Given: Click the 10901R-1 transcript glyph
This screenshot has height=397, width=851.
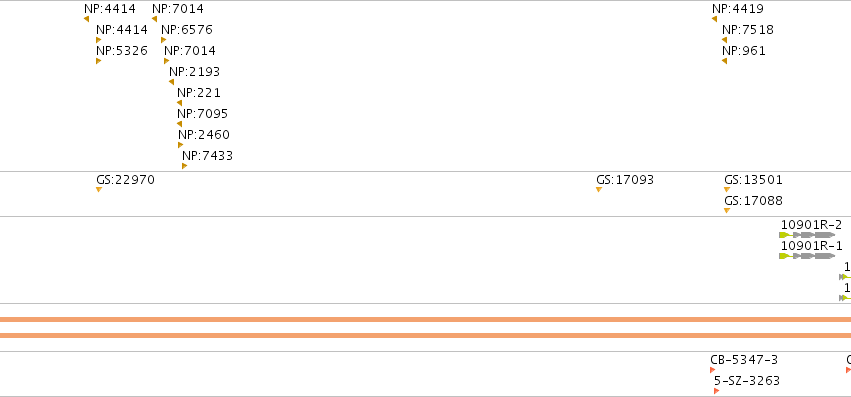Looking at the screenshot, I should (x=807, y=256).
